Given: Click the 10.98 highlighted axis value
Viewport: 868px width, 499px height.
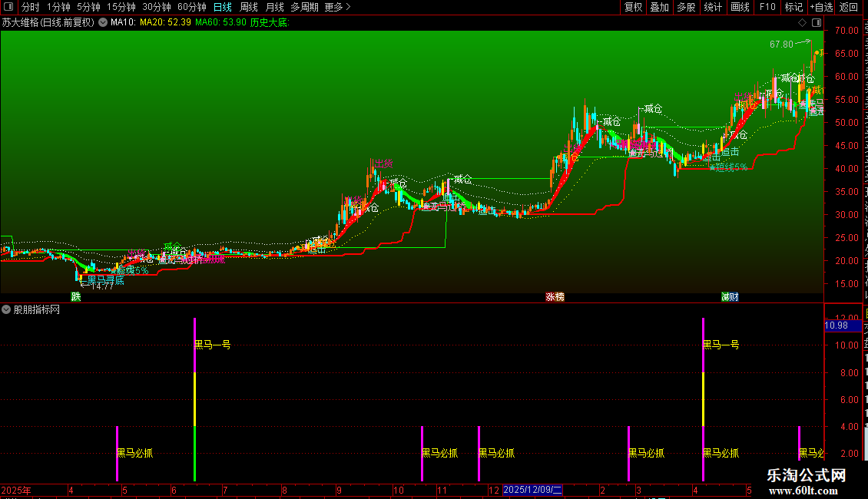Looking at the screenshot, I should coord(843,326).
